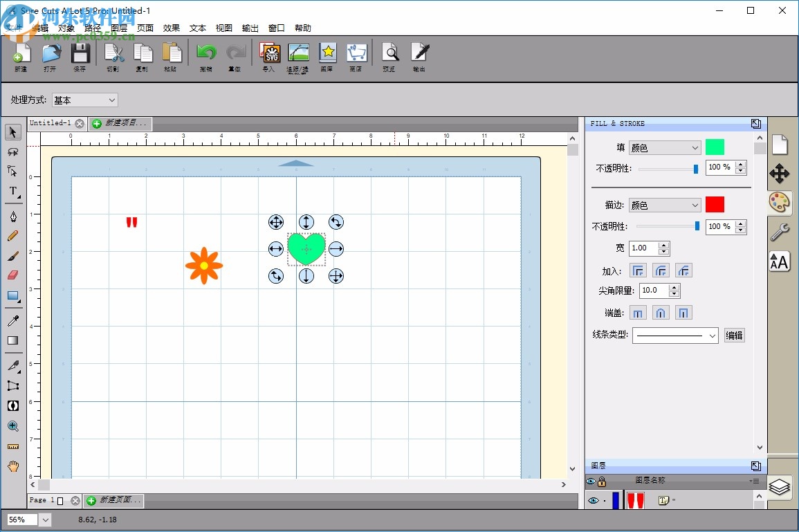Open the Library star icon

[327, 55]
